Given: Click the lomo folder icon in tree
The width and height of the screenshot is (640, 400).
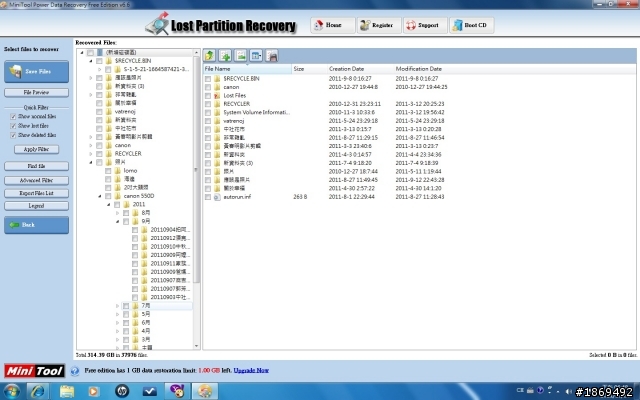Looking at the screenshot, I should point(118,171).
